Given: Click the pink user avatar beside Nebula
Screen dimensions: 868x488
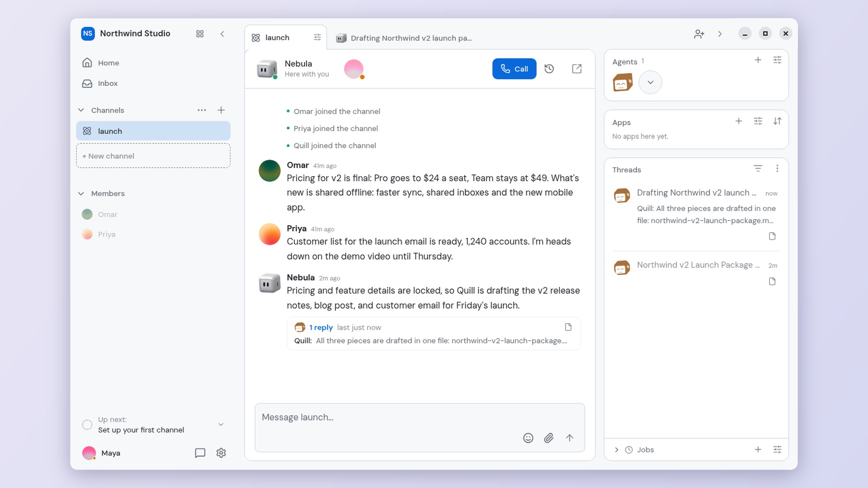Looking at the screenshot, I should (354, 69).
